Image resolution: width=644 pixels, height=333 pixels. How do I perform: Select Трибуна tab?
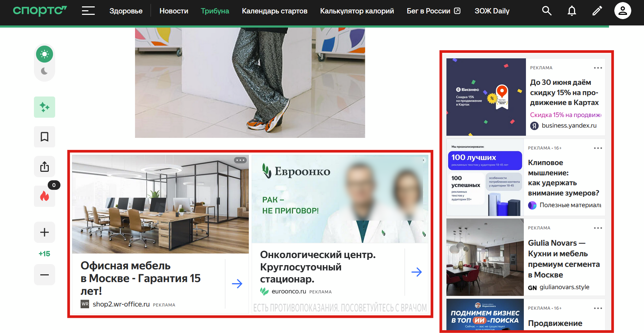(215, 11)
